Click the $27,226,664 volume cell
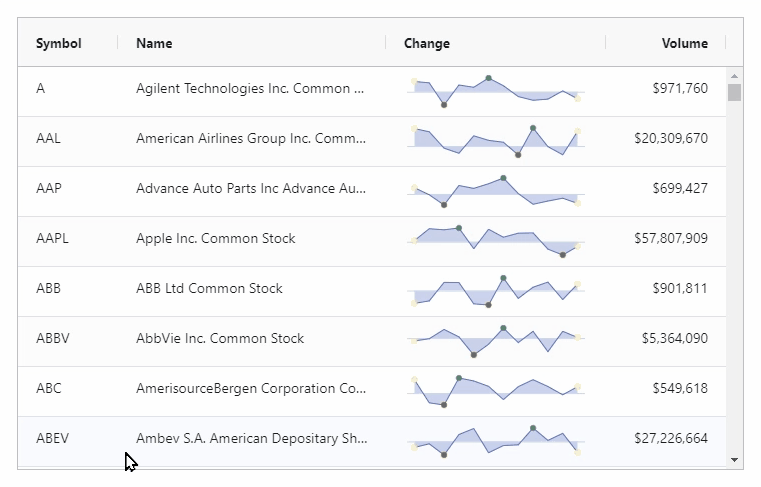 671,439
